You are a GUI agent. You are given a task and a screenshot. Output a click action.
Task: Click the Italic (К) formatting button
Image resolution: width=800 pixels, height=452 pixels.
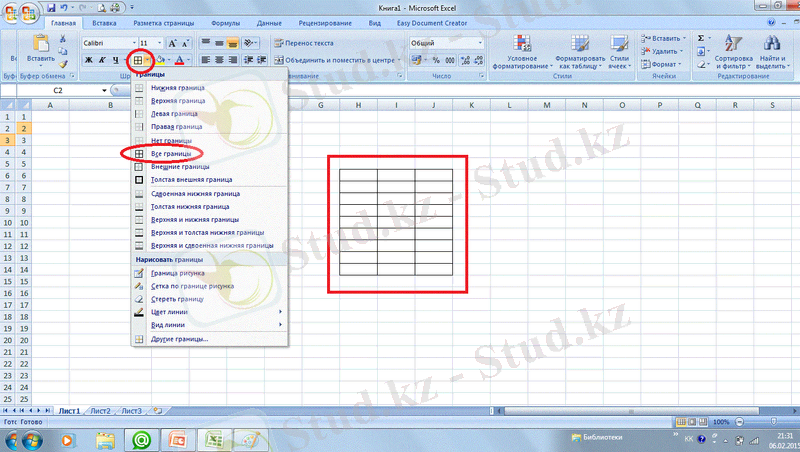point(102,60)
